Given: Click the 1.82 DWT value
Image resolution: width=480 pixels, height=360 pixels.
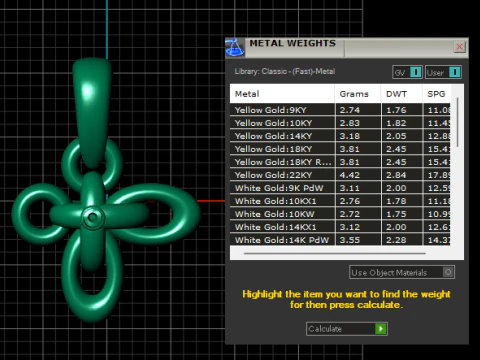Looking at the screenshot, I should coord(396,123).
